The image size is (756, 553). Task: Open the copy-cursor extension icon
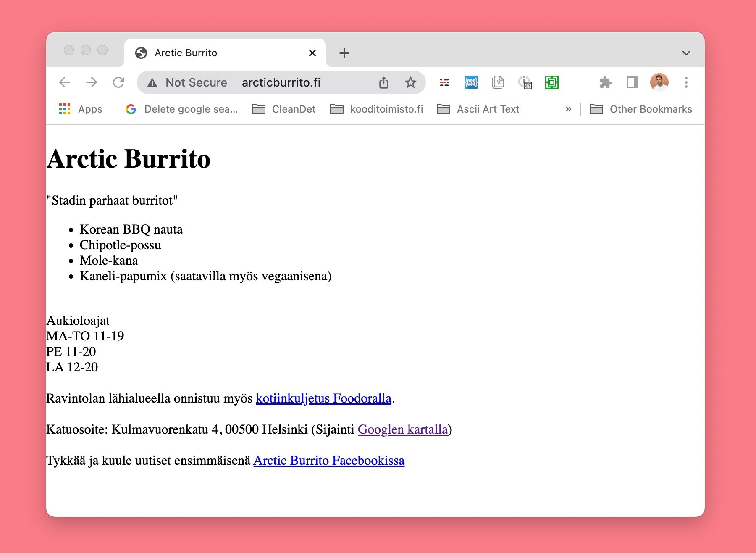point(498,82)
